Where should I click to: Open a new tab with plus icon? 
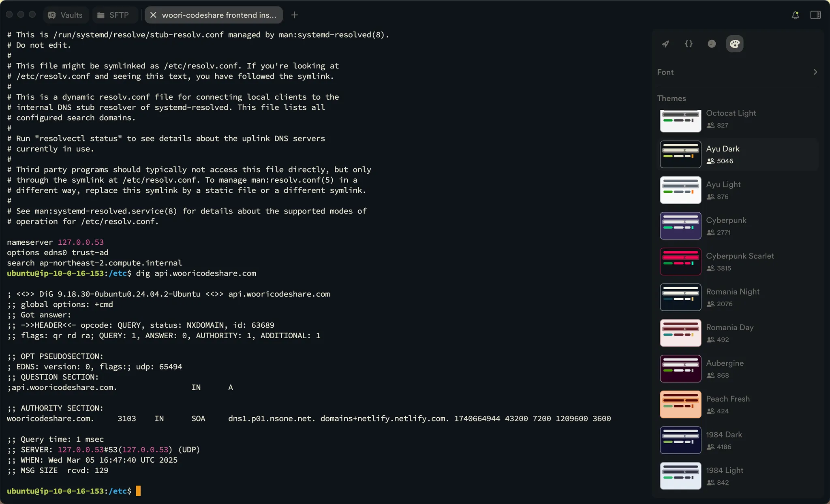tap(295, 15)
